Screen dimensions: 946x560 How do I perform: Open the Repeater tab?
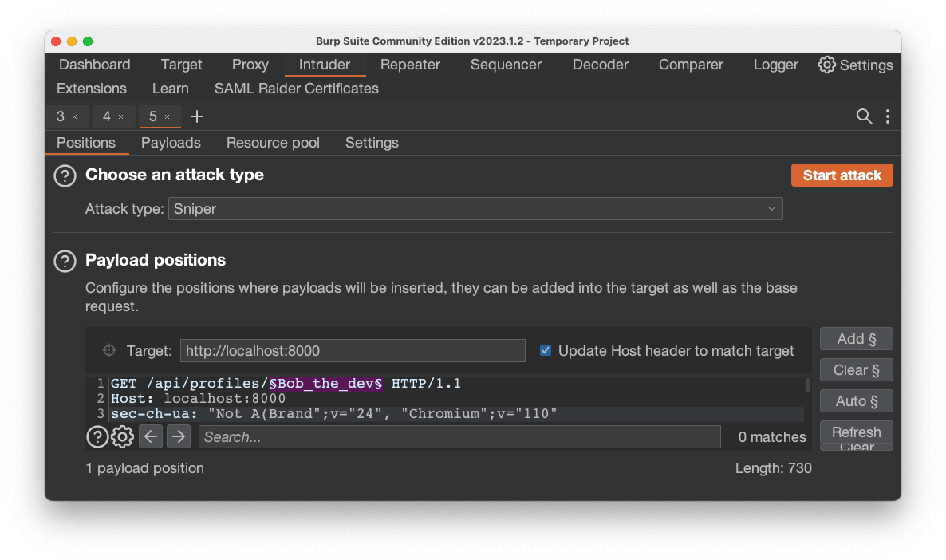pos(410,65)
